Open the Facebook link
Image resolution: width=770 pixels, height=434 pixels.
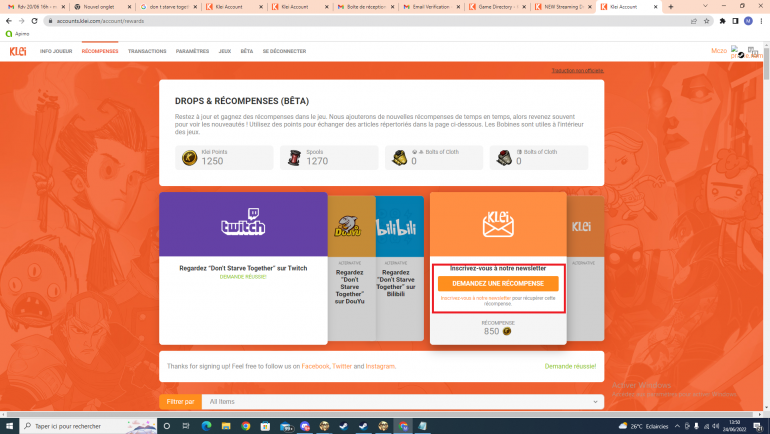[x=315, y=366]
